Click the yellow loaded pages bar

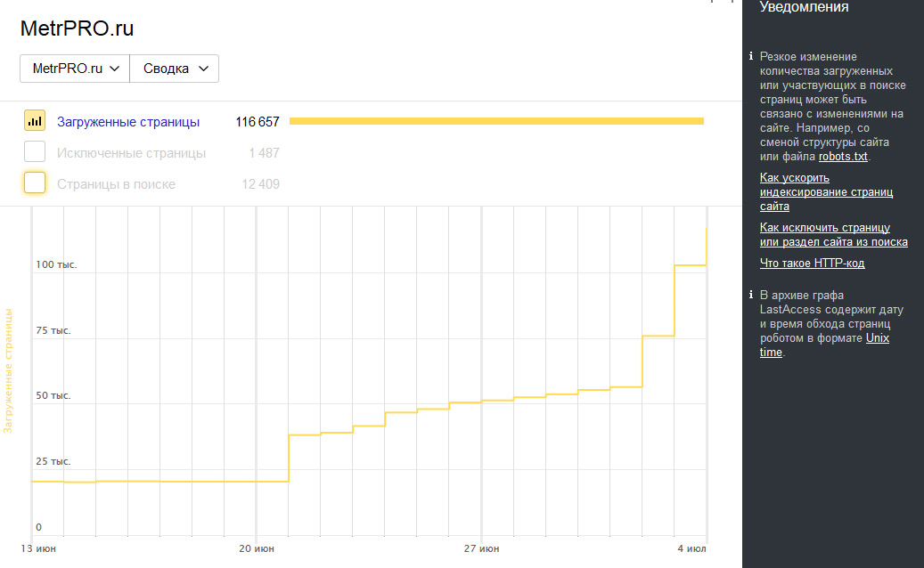(x=496, y=122)
